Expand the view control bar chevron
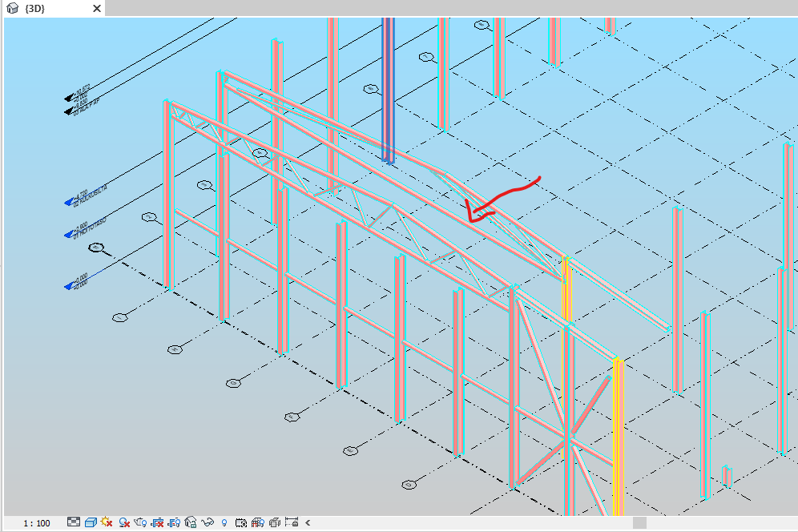This screenshot has height=532, width=798. (x=308, y=522)
